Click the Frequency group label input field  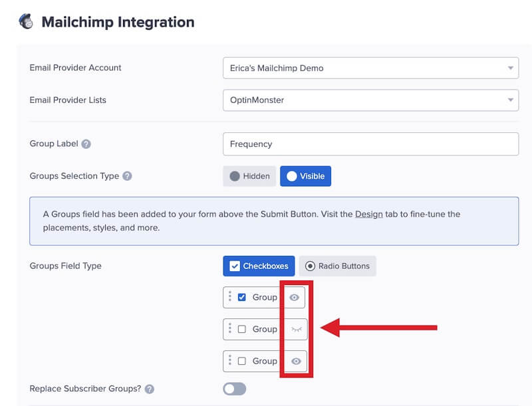[x=370, y=144]
